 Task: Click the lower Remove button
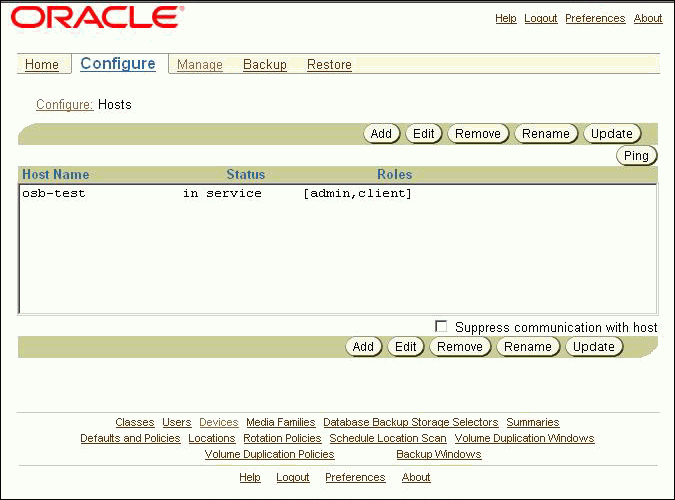460,347
